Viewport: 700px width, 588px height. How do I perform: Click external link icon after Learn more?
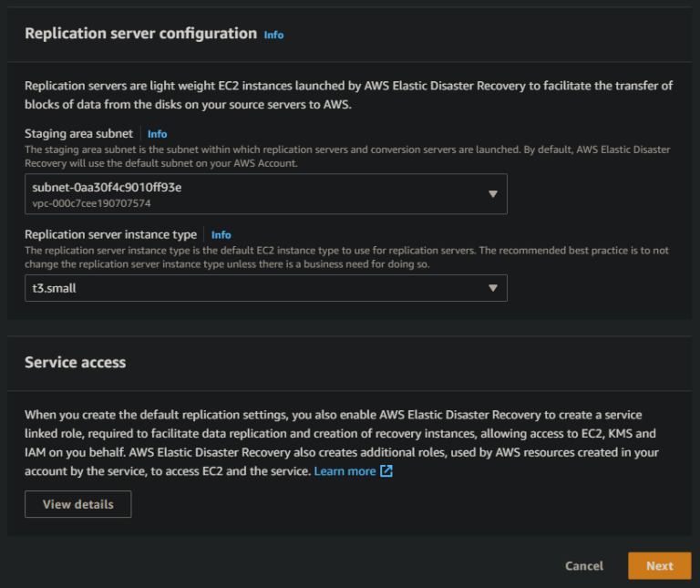[386, 471]
